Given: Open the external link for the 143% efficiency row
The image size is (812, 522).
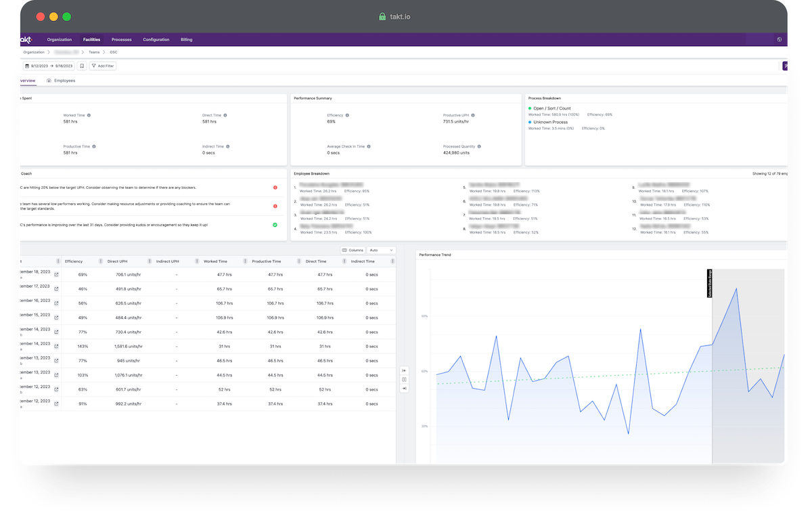Looking at the screenshot, I should [57, 347].
